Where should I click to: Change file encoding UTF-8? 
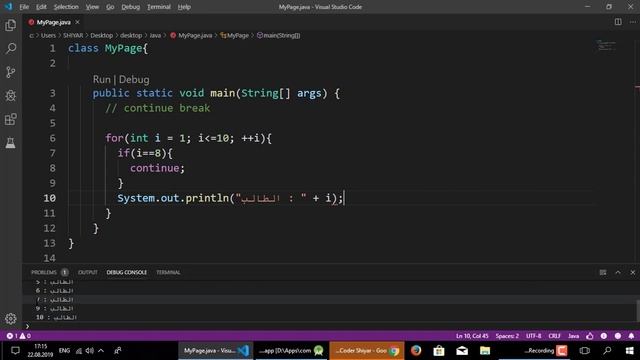(533, 336)
